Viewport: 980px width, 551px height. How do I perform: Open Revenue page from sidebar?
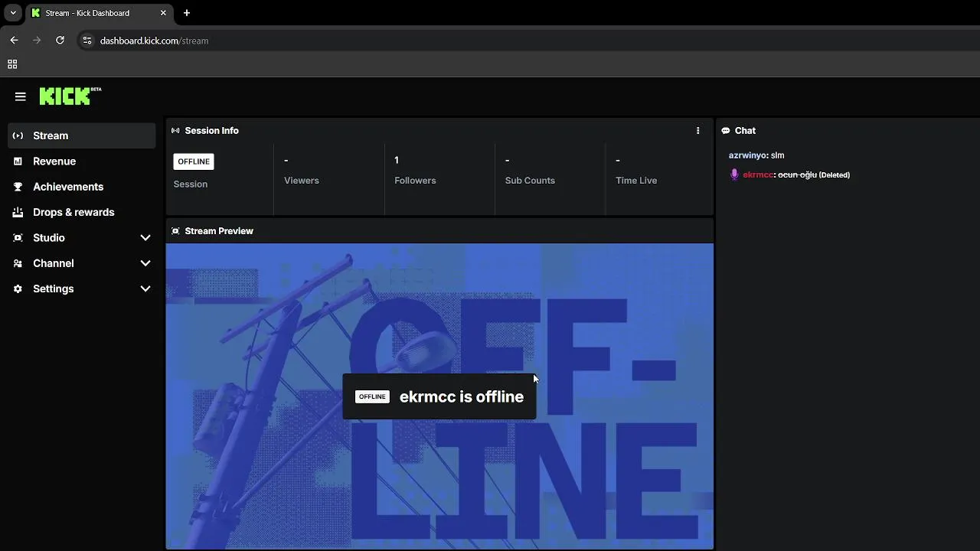pyautogui.click(x=82, y=161)
